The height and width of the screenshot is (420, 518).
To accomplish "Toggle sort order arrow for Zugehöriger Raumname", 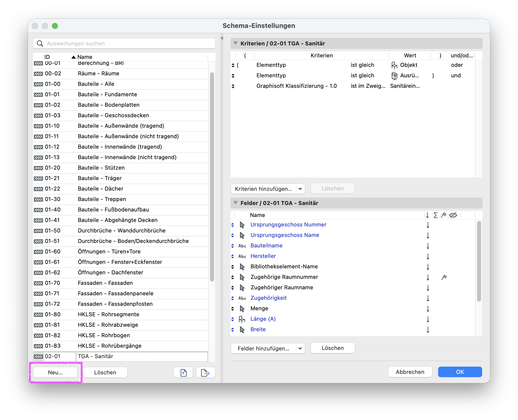I will point(428,288).
